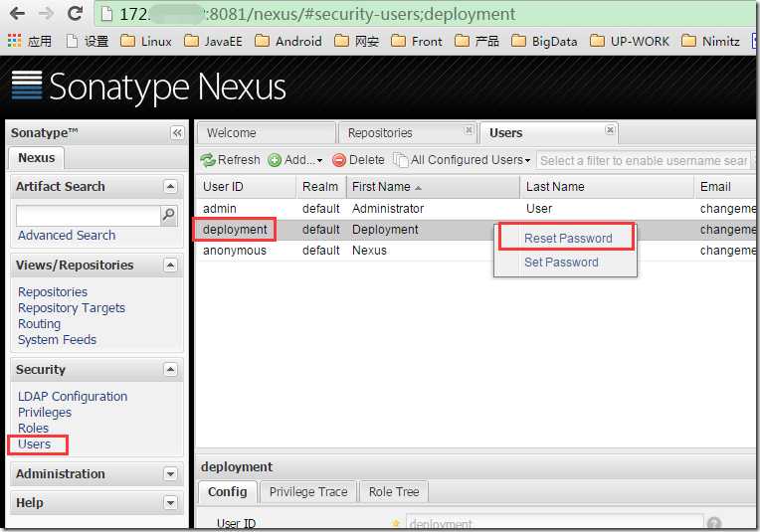Image resolution: width=760 pixels, height=532 pixels.
Task: Sort by User ID column header
Action: [247, 187]
